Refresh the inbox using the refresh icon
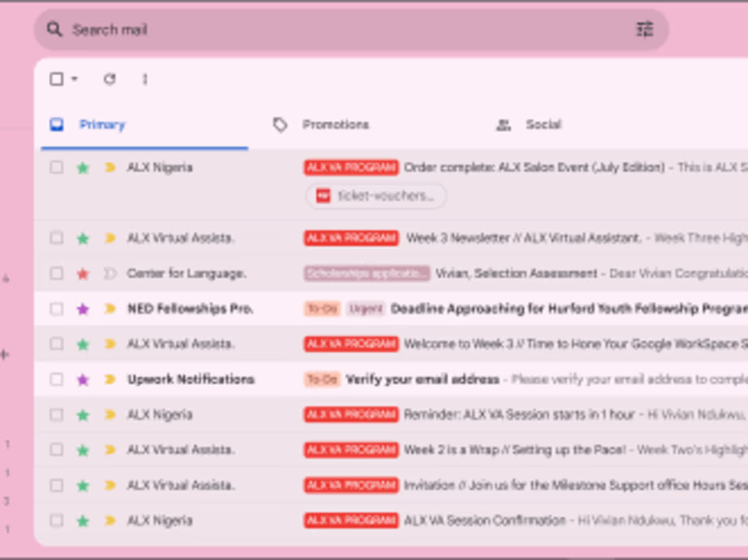The image size is (748, 560). tap(109, 80)
